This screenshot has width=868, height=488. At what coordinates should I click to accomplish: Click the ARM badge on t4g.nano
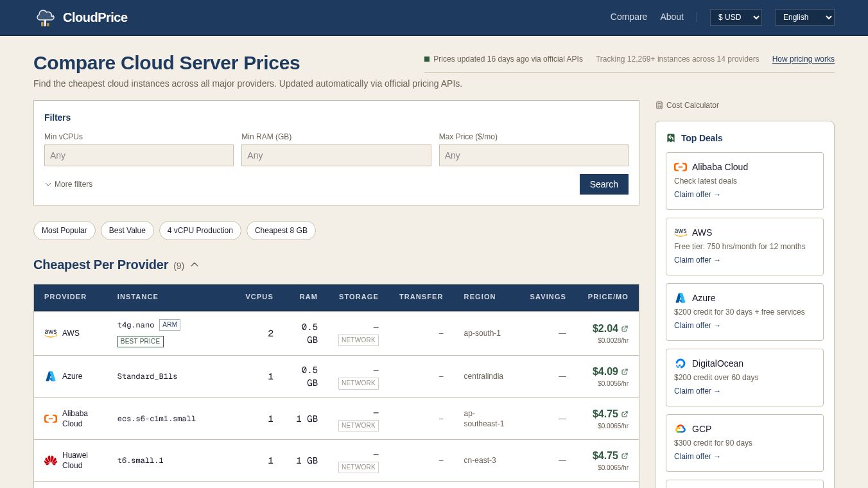tap(169, 325)
